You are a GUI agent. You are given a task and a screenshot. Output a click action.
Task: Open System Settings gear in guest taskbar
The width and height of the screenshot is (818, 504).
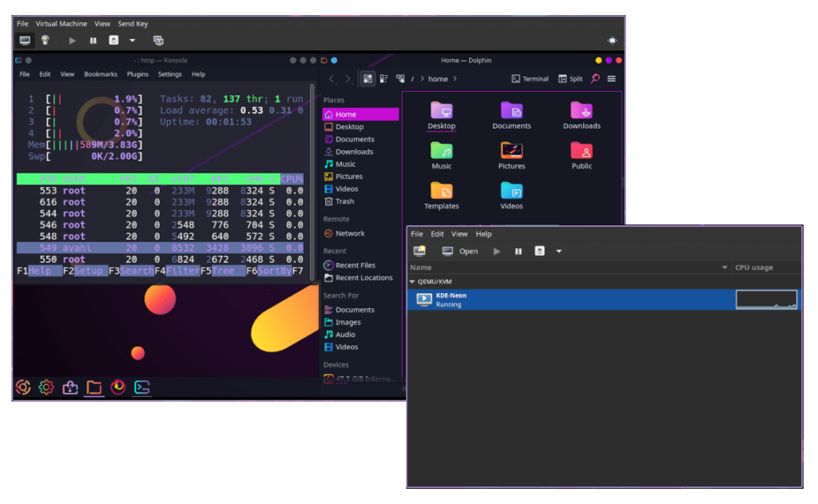click(x=46, y=387)
